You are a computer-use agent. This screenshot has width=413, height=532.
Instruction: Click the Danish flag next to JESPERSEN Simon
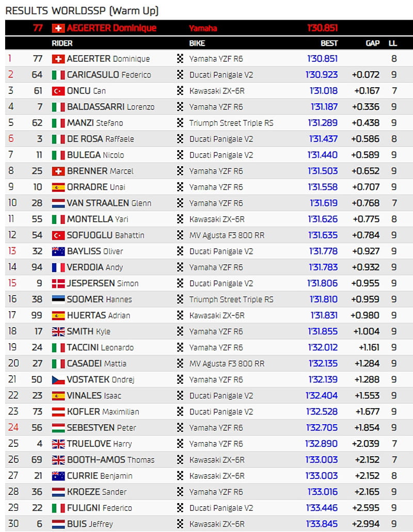(58, 283)
